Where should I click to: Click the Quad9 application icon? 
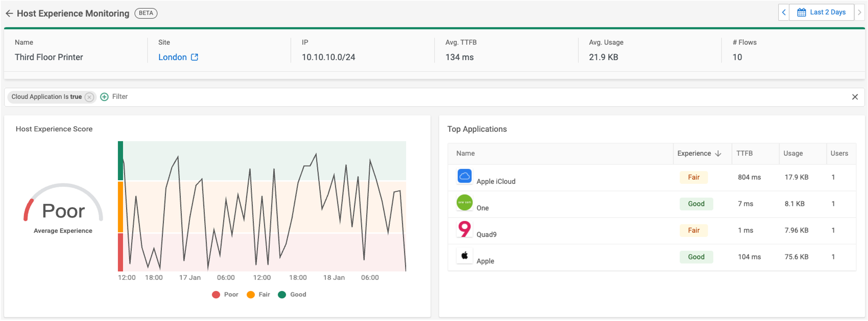[x=465, y=229]
